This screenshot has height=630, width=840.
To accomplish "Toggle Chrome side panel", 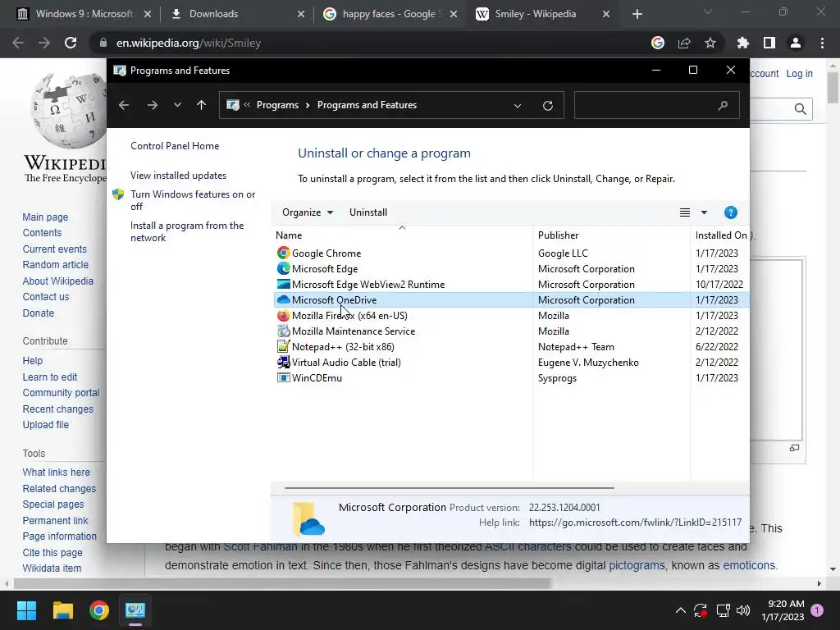I will tap(769, 43).
